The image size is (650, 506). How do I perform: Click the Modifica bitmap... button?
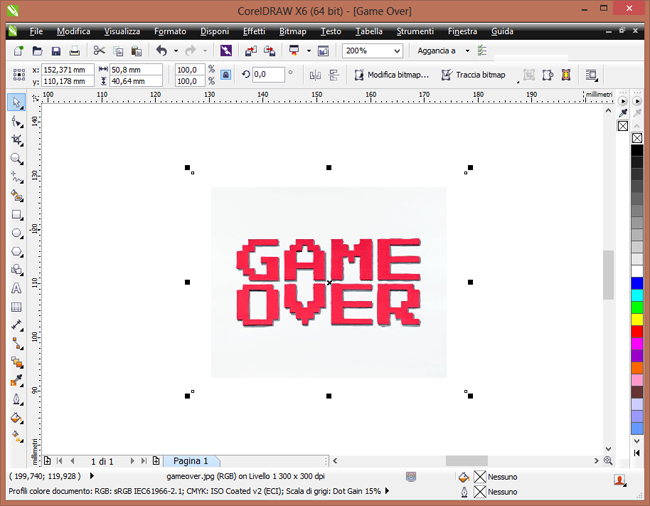click(x=392, y=75)
